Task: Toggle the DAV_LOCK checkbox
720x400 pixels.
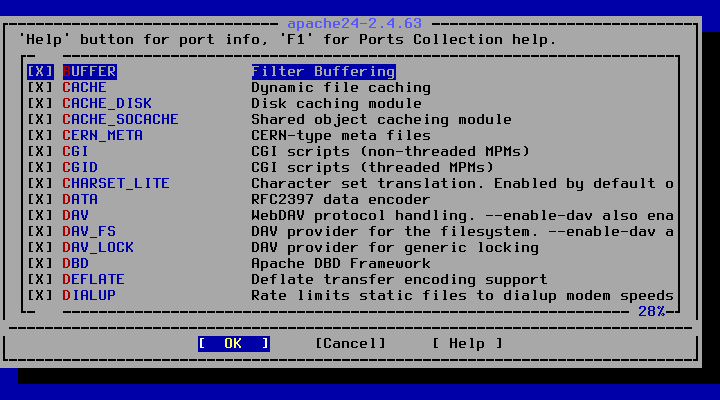Action: pos(40,248)
